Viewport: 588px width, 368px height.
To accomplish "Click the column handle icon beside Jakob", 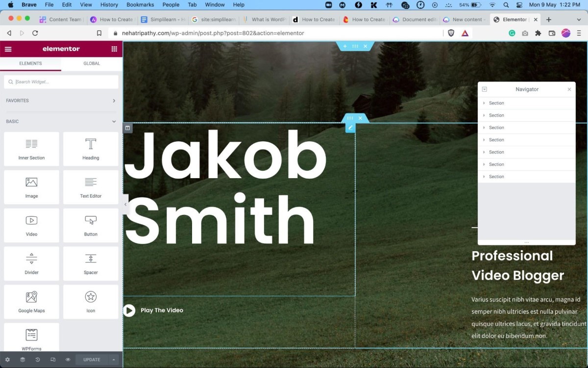I will point(127,128).
